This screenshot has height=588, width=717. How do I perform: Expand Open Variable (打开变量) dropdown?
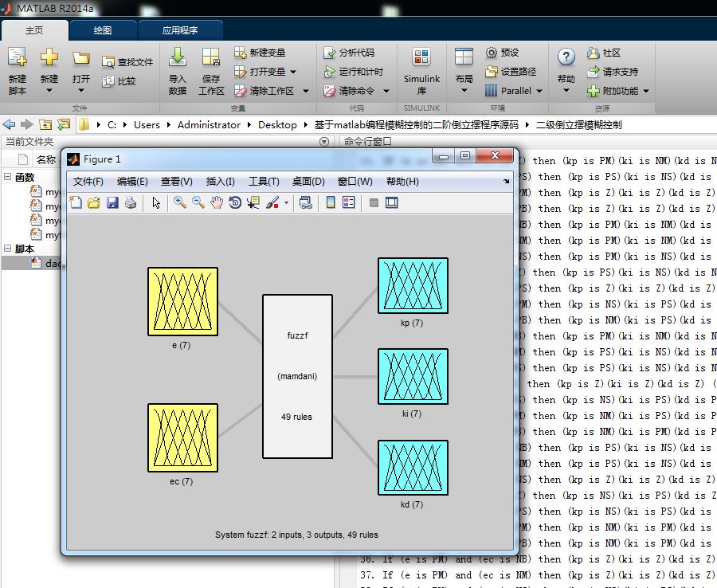[x=293, y=72]
